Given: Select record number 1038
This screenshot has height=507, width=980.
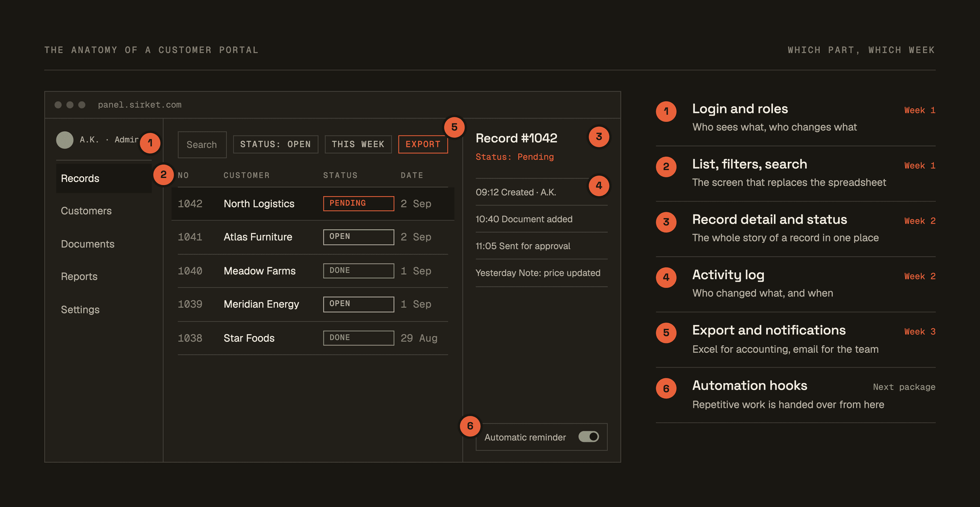Looking at the screenshot, I should pyautogui.click(x=190, y=338).
